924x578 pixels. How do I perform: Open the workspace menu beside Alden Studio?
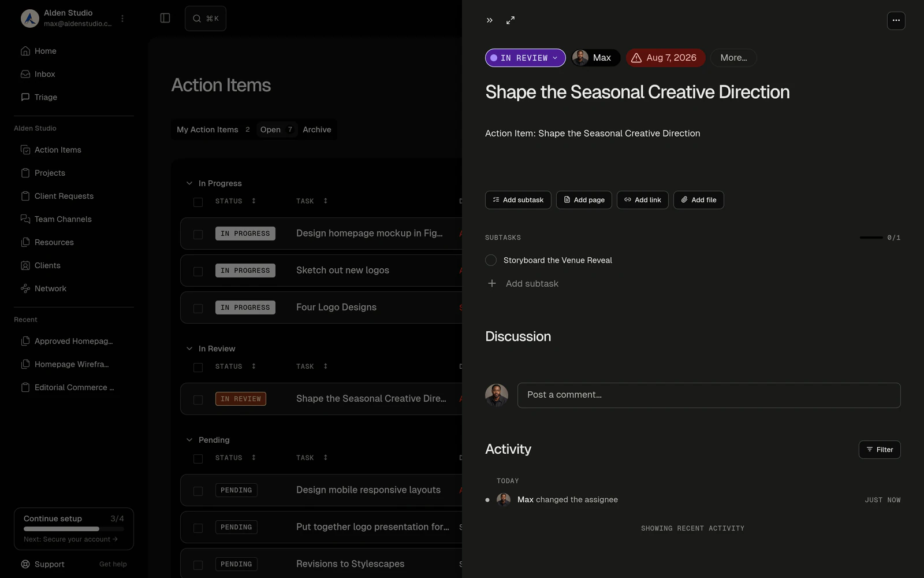tap(122, 18)
